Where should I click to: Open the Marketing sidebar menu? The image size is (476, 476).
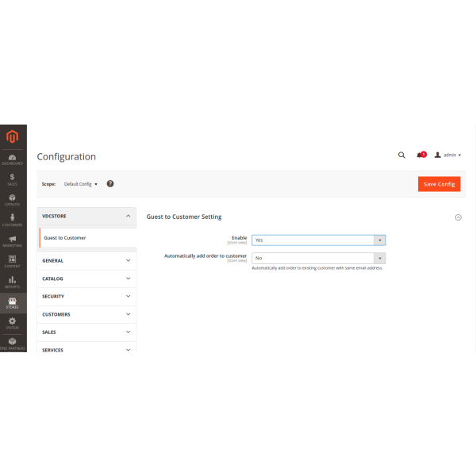click(13, 240)
